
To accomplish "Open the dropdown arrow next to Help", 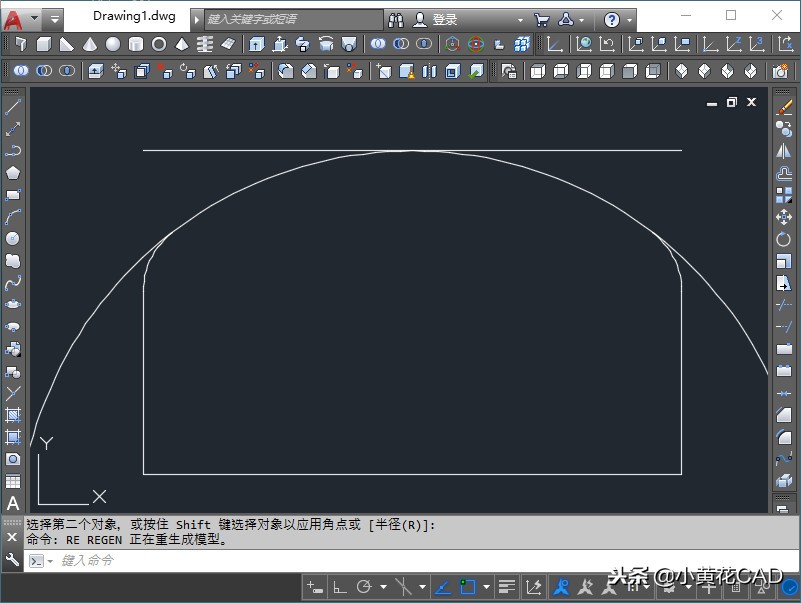I will (627, 19).
